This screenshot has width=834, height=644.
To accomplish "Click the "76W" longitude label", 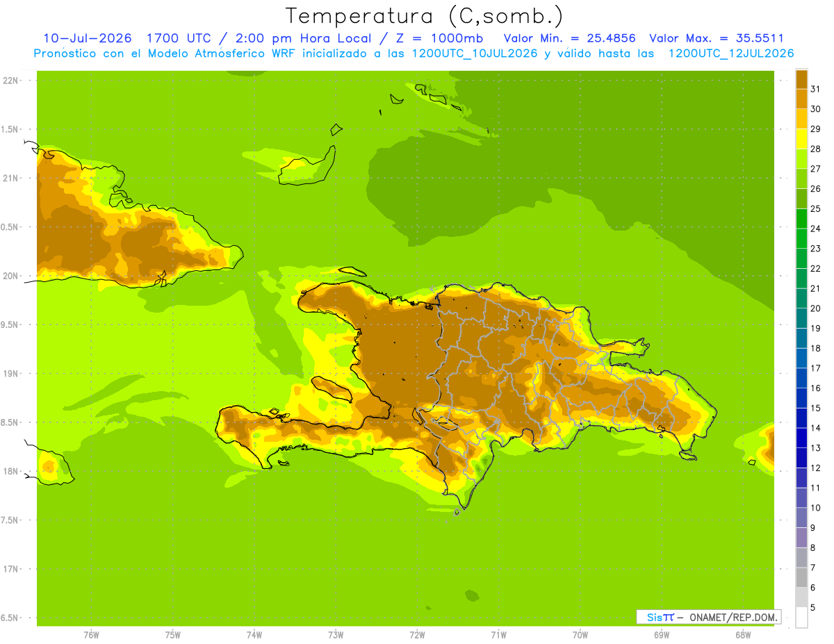I will 91,635.
